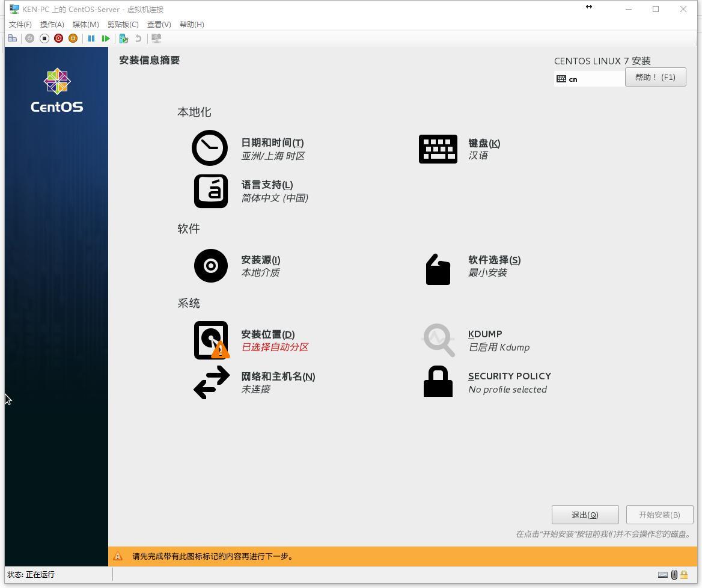
Task: Click 状态: 正在运行 status bar text
Action: pos(31,575)
